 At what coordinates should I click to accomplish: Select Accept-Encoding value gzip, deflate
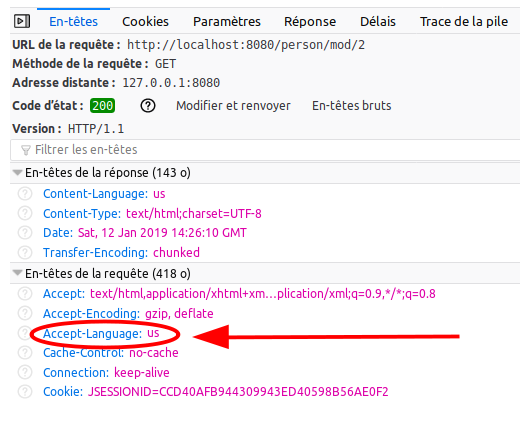(179, 313)
